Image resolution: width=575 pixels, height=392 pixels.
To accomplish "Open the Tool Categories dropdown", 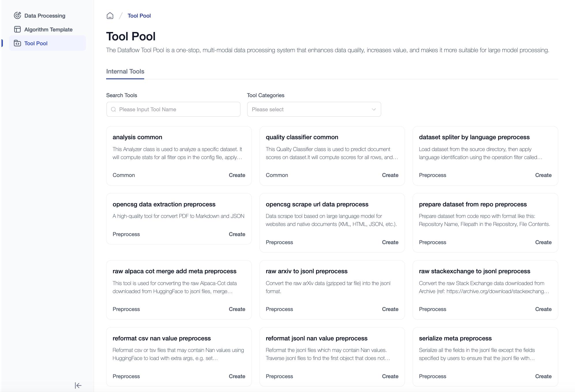I will pos(314,109).
